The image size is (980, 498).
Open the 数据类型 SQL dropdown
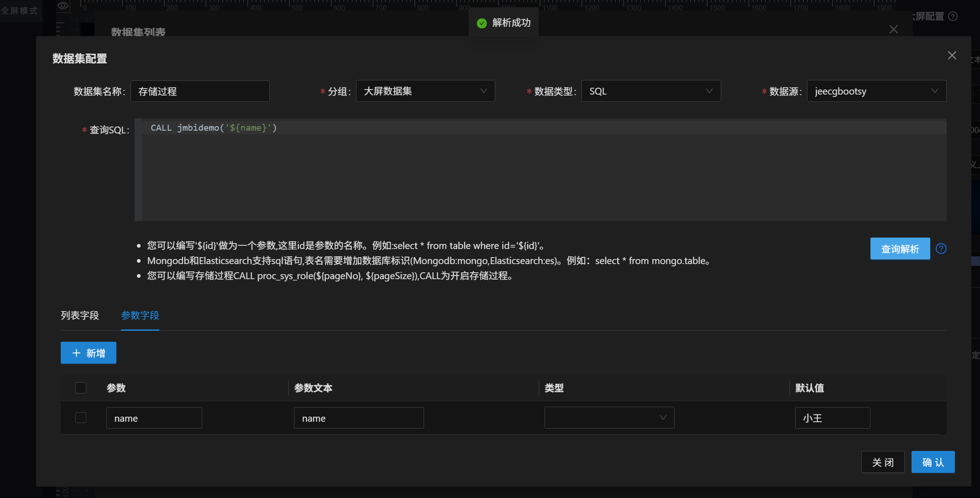pyautogui.click(x=650, y=91)
